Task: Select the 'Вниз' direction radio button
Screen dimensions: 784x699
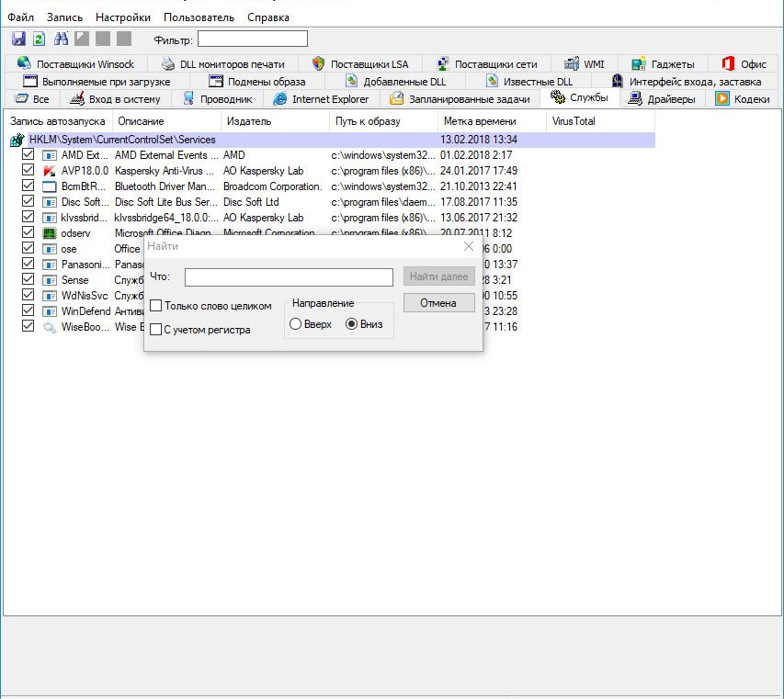Action: click(351, 324)
